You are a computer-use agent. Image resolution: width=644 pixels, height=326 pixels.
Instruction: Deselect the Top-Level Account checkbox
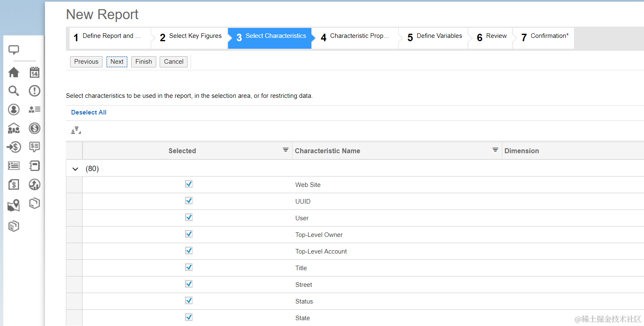click(x=189, y=251)
